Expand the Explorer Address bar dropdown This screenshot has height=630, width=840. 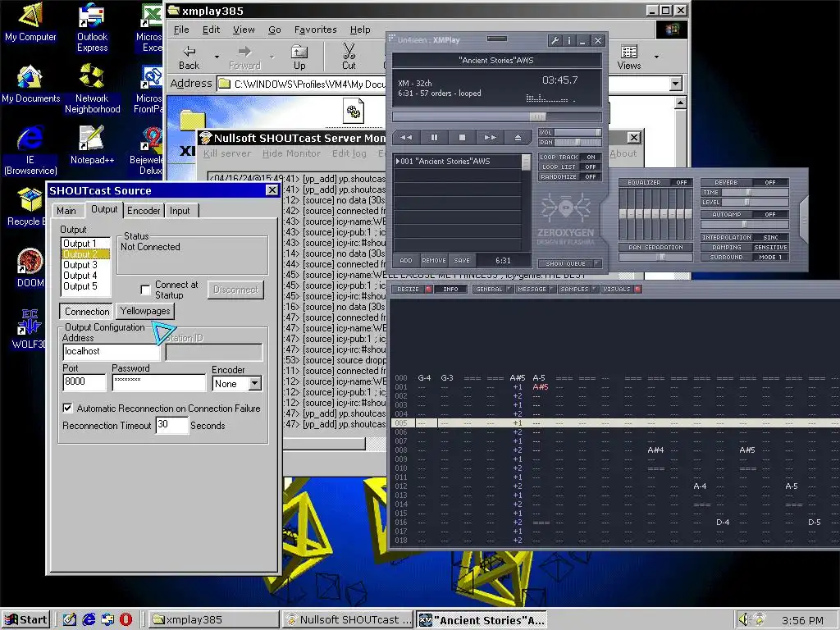click(x=676, y=84)
